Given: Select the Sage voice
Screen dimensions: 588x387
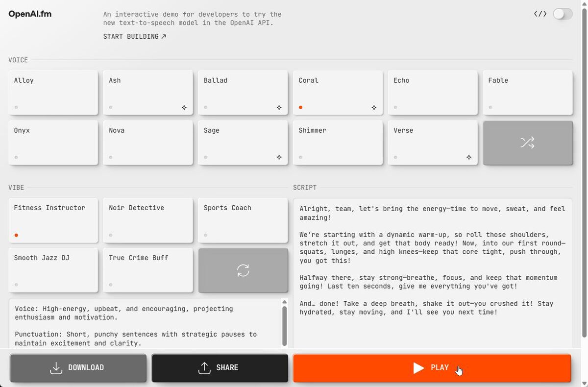Looking at the screenshot, I should [243, 143].
